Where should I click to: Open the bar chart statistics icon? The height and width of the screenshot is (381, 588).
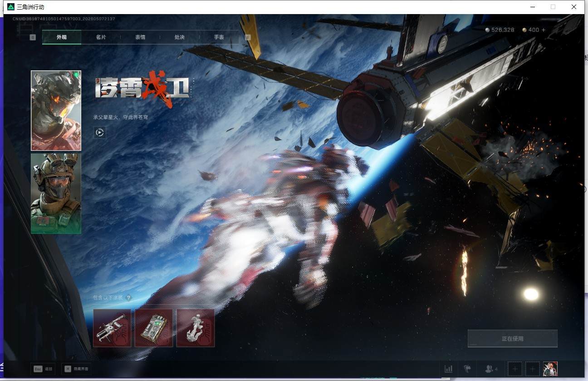(x=449, y=369)
